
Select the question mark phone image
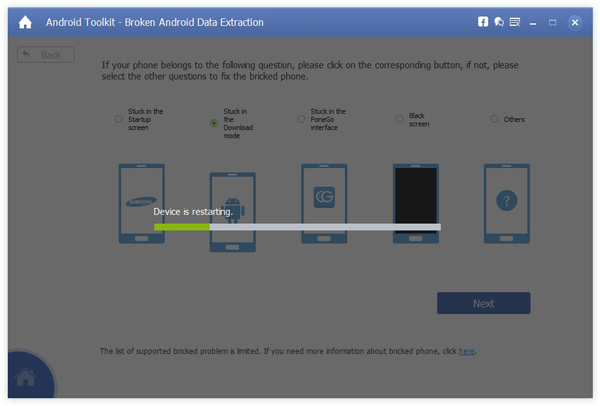click(507, 204)
